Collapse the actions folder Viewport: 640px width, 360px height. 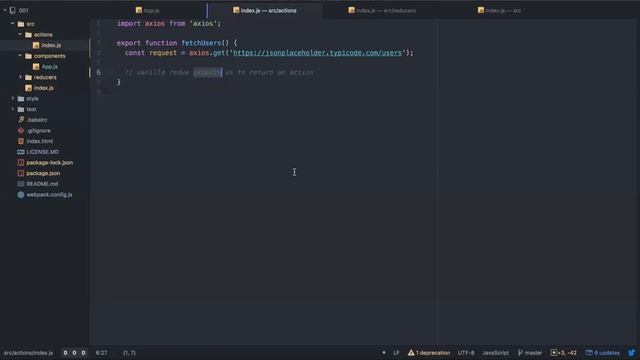(20, 35)
